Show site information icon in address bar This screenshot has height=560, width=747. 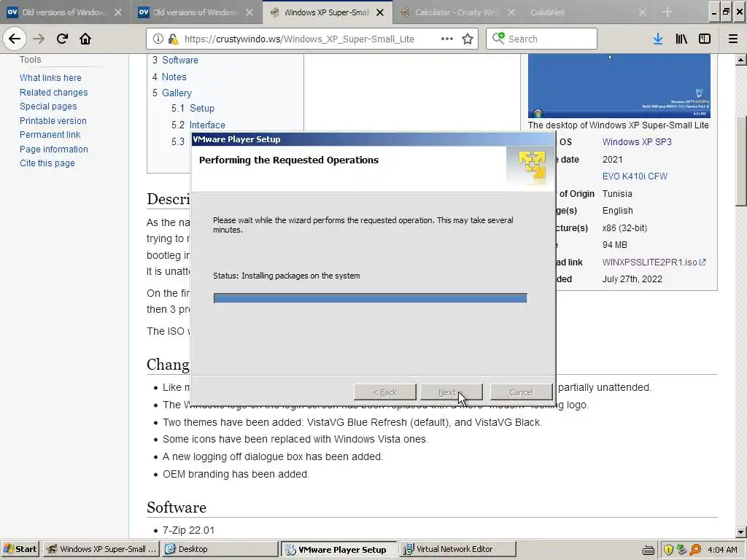pos(158,39)
